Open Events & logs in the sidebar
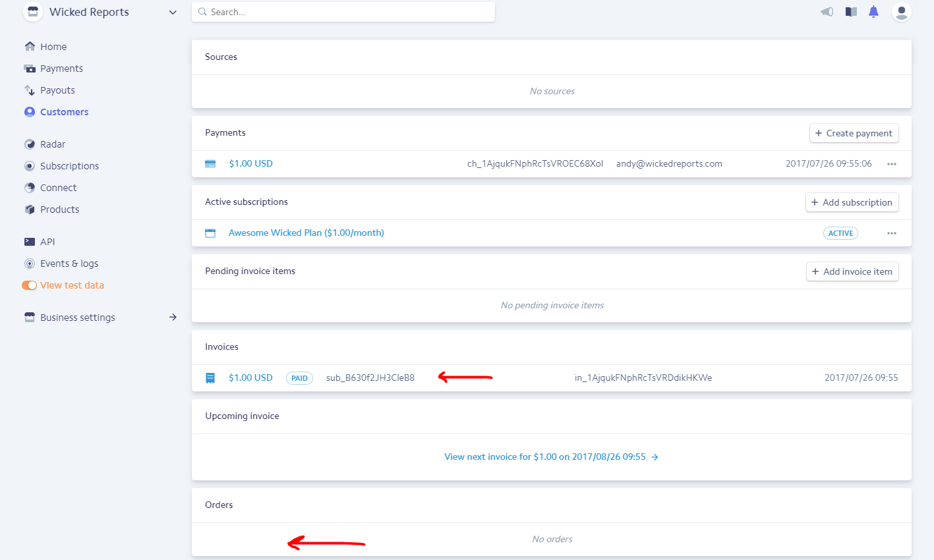Screen dimensions: 934x560 tap(69, 264)
